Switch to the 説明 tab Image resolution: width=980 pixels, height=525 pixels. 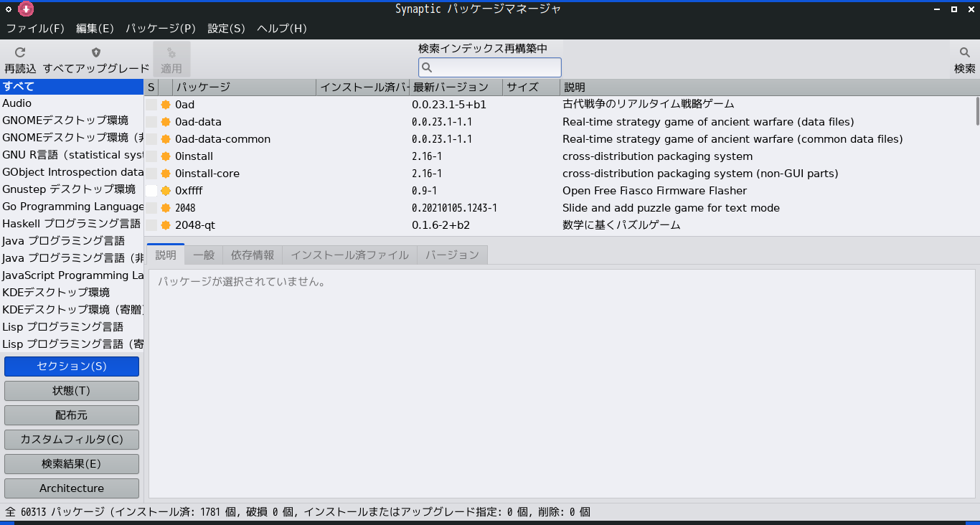click(166, 255)
